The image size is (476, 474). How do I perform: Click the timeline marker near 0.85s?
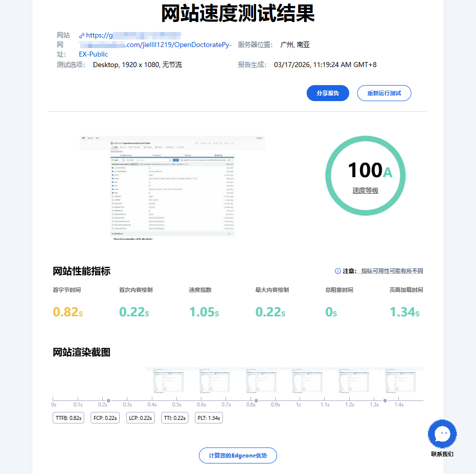tap(257, 400)
